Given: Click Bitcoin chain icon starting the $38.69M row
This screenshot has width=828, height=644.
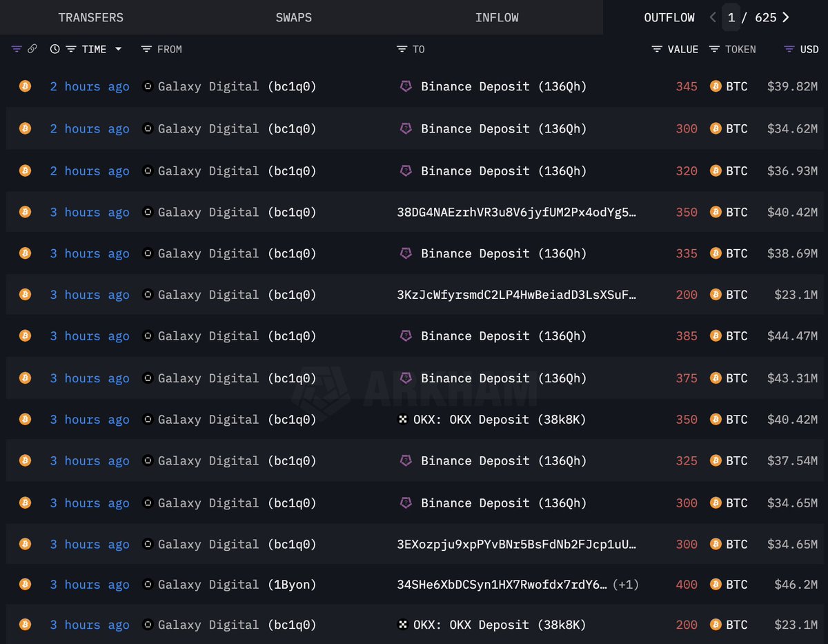Looking at the screenshot, I should coord(25,253).
